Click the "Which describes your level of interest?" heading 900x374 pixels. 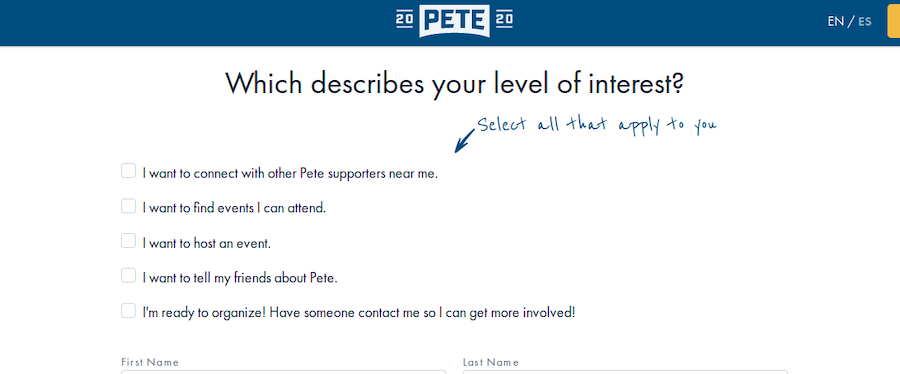tap(455, 84)
